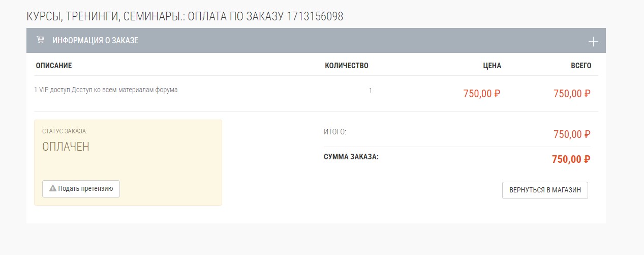Click the row total 750,00 ₽
This screenshot has width=644, height=255.
pos(572,94)
